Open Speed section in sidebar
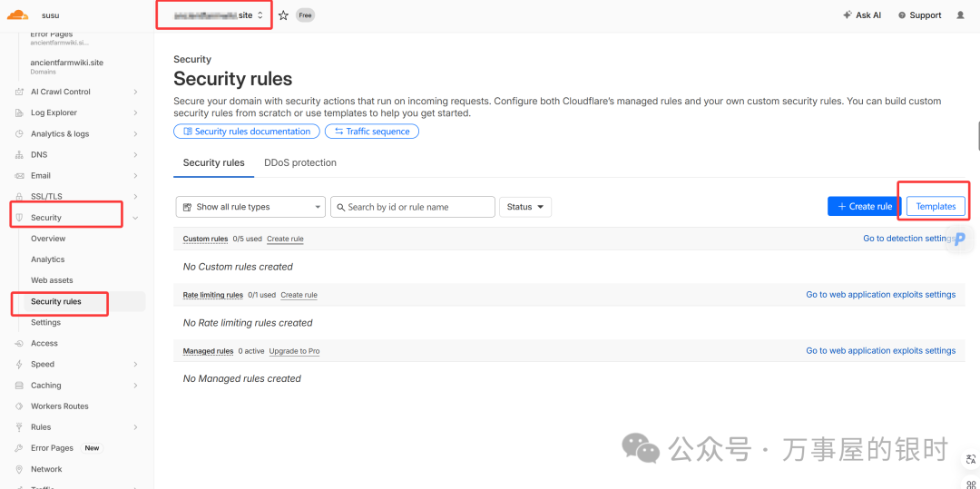This screenshot has width=980, height=489. click(x=43, y=365)
